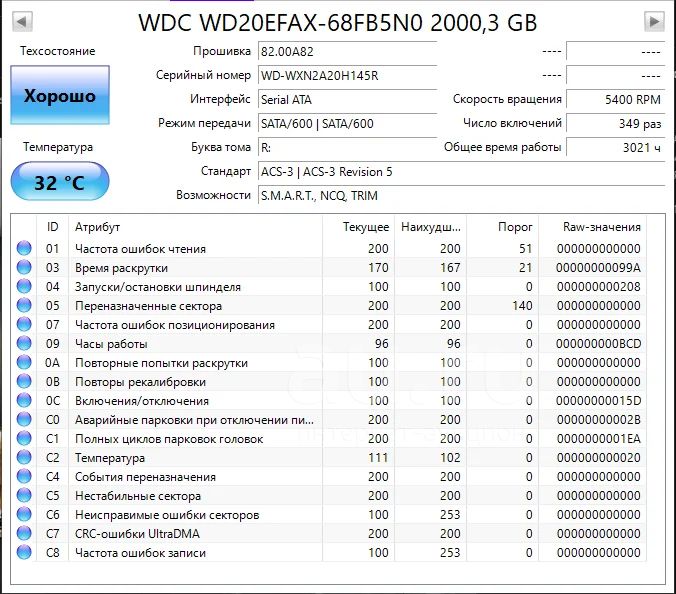The height and width of the screenshot is (594, 676).
Task: Select row Полных циклов парковок головок
Action: [329, 438]
